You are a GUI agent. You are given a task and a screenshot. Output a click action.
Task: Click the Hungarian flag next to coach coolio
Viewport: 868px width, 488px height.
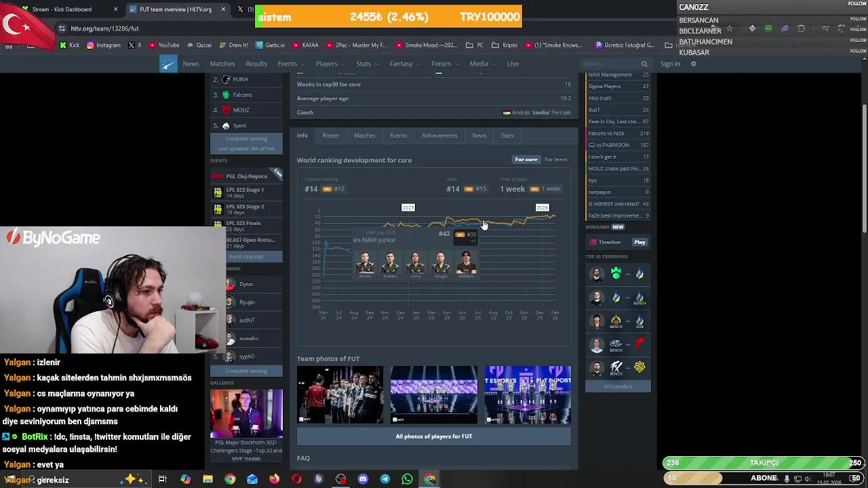click(507, 113)
